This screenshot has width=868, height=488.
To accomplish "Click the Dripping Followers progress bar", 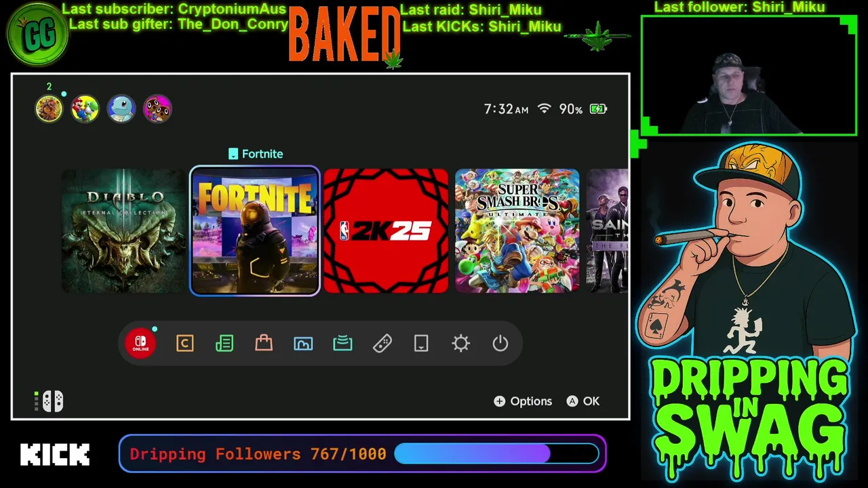I will (496, 454).
